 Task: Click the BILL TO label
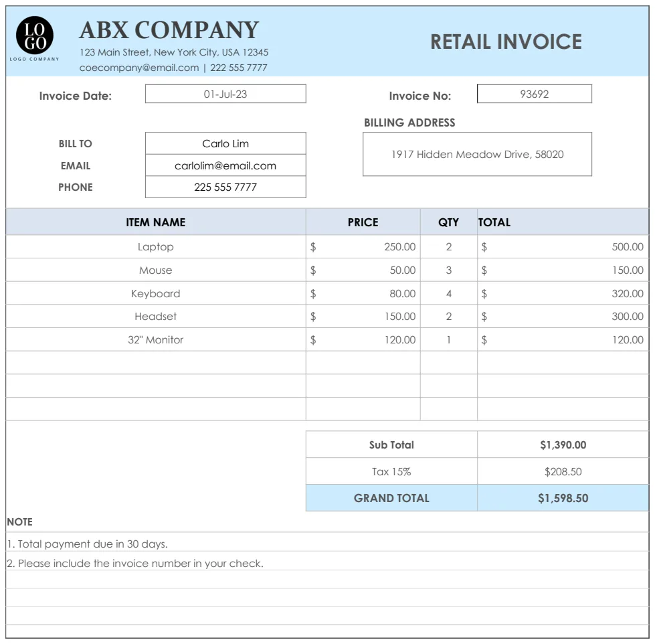click(75, 143)
